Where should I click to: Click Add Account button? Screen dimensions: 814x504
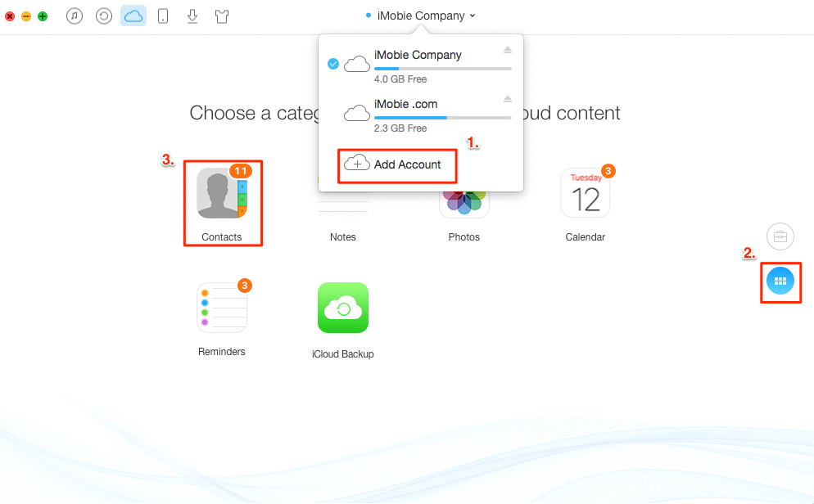tap(397, 164)
